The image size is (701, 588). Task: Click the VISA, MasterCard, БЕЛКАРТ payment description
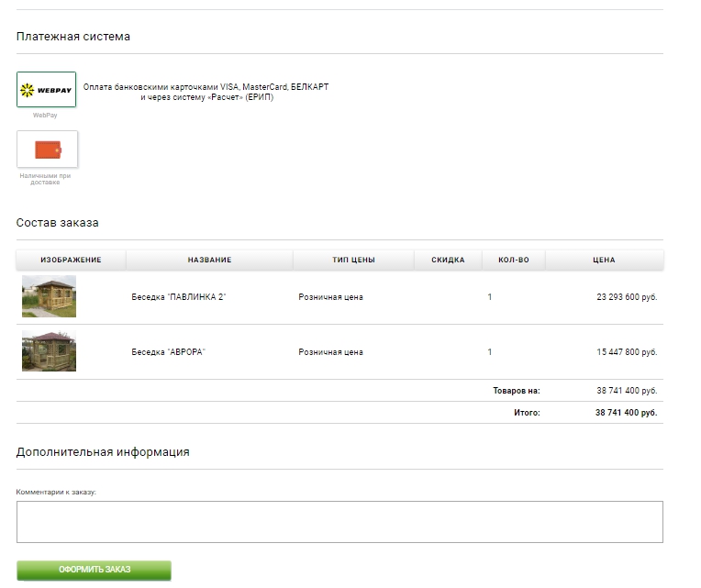pos(206,92)
